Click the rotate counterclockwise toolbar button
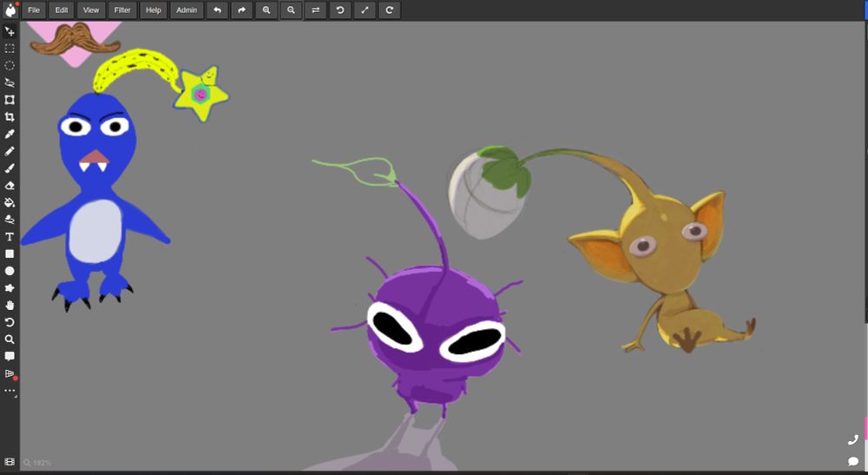The image size is (868, 475). click(x=340, y=10)
